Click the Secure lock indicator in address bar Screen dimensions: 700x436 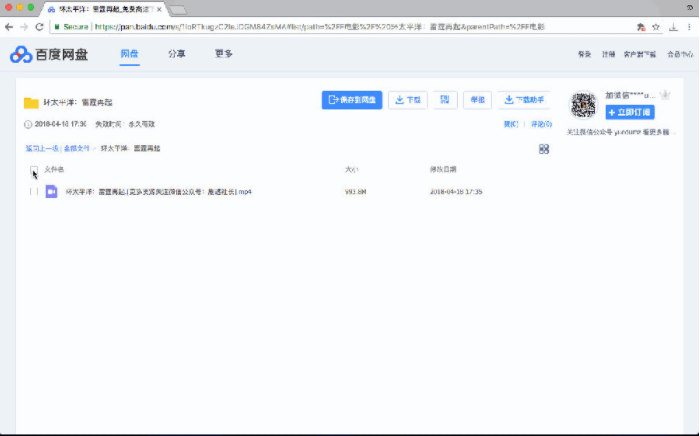coord(71,27)
